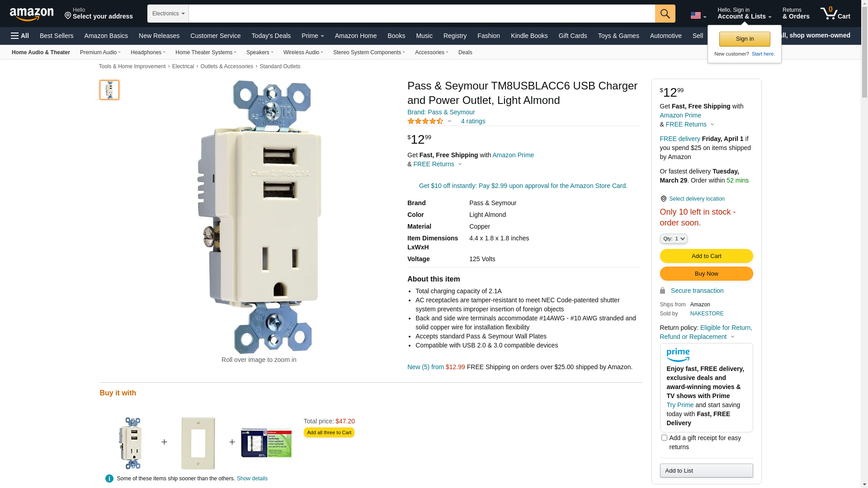Open the Qty quantity dropdown
Screen dimensions: 868x488
click(x=673, y=239)
